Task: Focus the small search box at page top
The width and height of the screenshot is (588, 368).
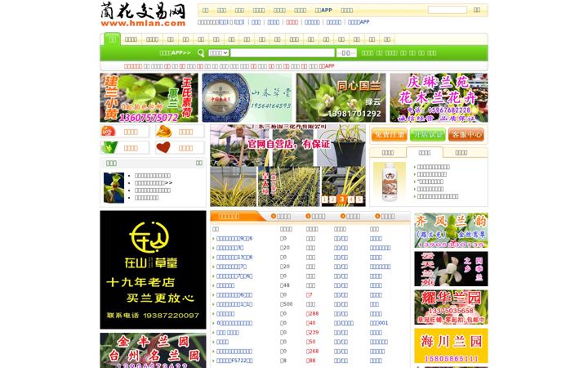Action: [448, 10]
